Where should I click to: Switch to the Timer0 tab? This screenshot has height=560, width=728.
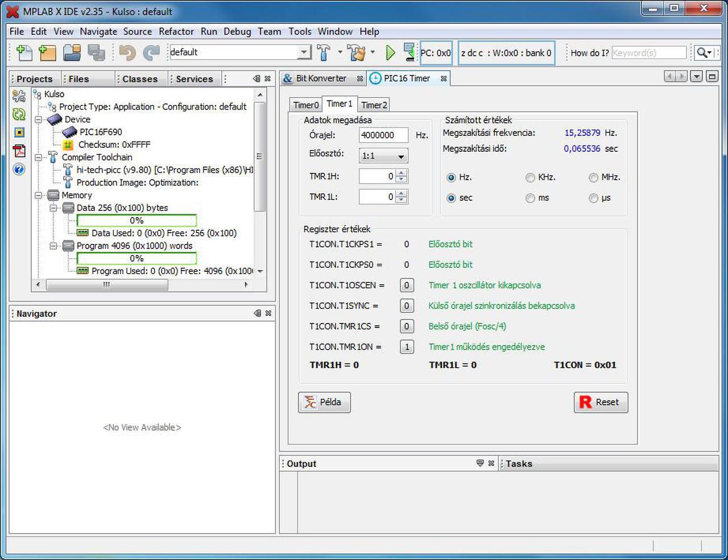(306, 105)
